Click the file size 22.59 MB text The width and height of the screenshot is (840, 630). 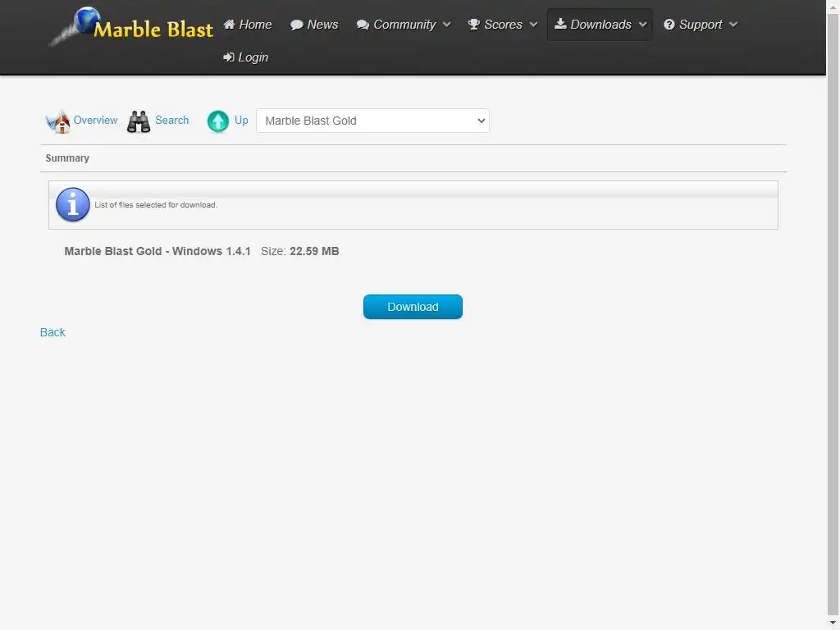(x=314, y=251)
